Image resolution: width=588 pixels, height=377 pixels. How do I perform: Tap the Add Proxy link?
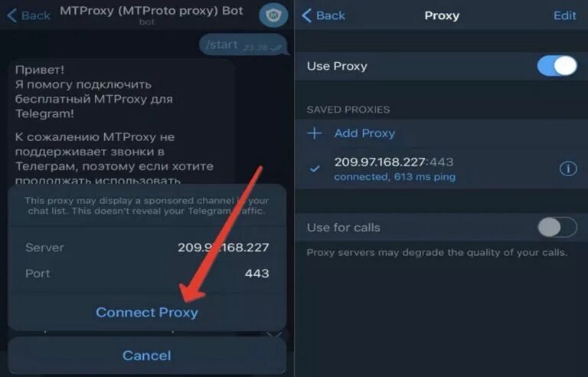tap(364, 133)
